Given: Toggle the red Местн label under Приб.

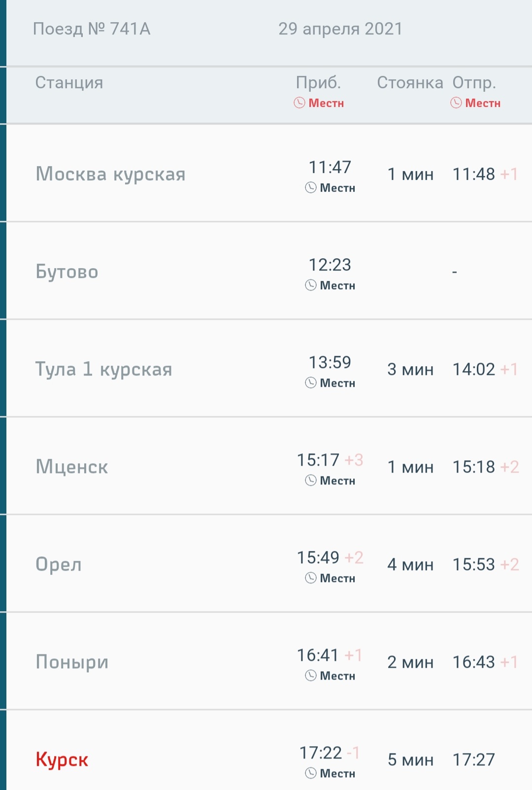Looking at the screenshot, I should tap(326, 103).
